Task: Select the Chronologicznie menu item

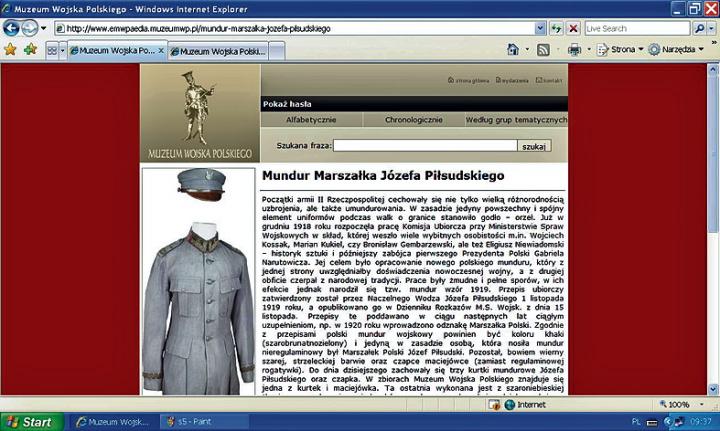Action: (414, 120)
